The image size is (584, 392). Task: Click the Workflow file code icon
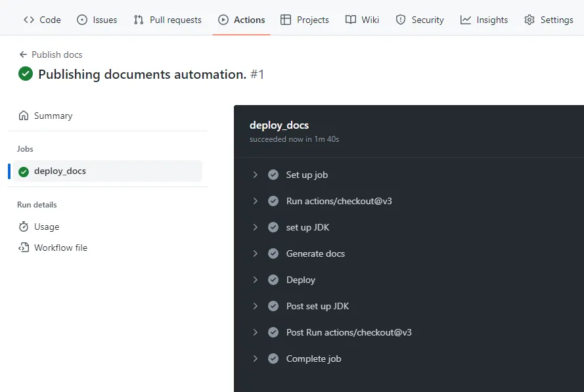coord(24,248)
